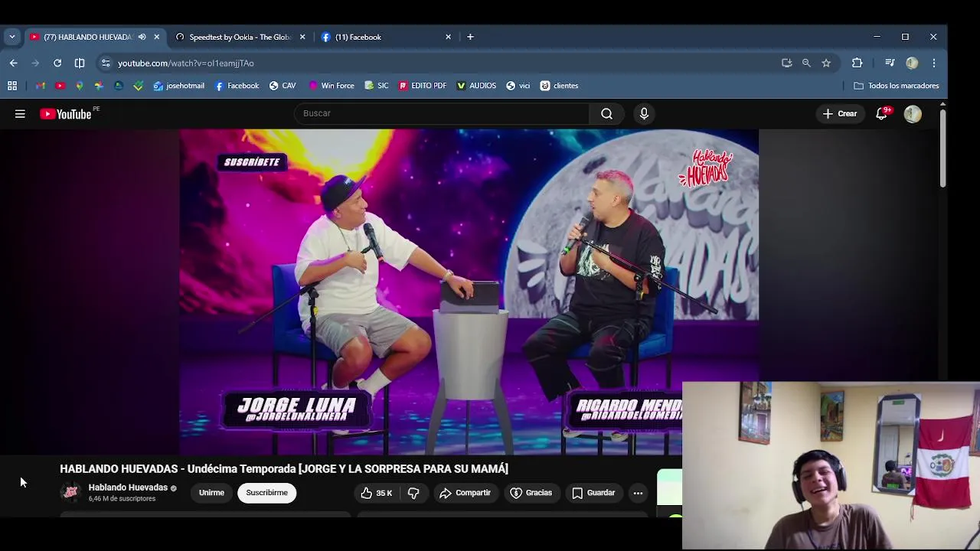This screenshot has height=551, width=980.
Task: Open the Win Force bookmark
Action: tap(332, 86)
